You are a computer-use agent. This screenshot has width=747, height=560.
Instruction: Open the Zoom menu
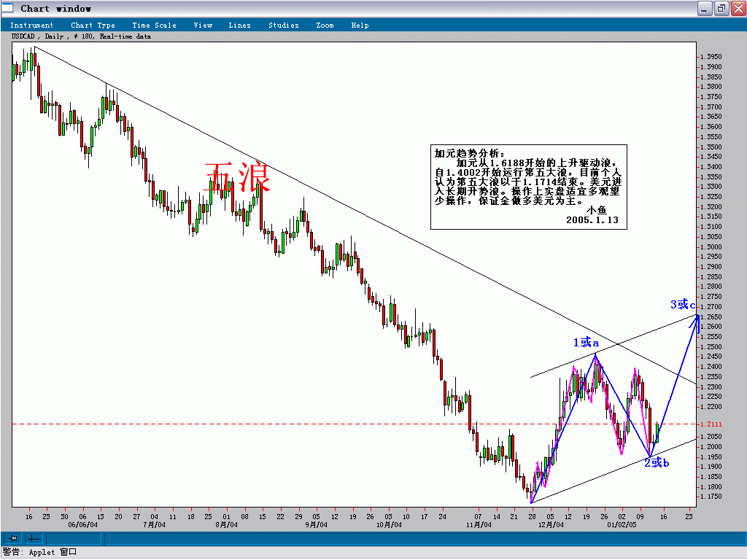(x=325, y=26)
